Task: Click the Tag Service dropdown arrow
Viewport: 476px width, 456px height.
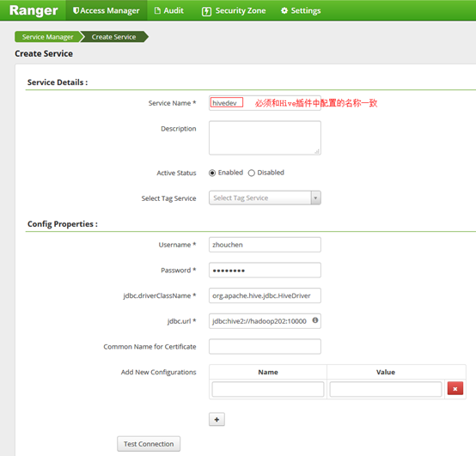Action: click(x=315, y=198)
